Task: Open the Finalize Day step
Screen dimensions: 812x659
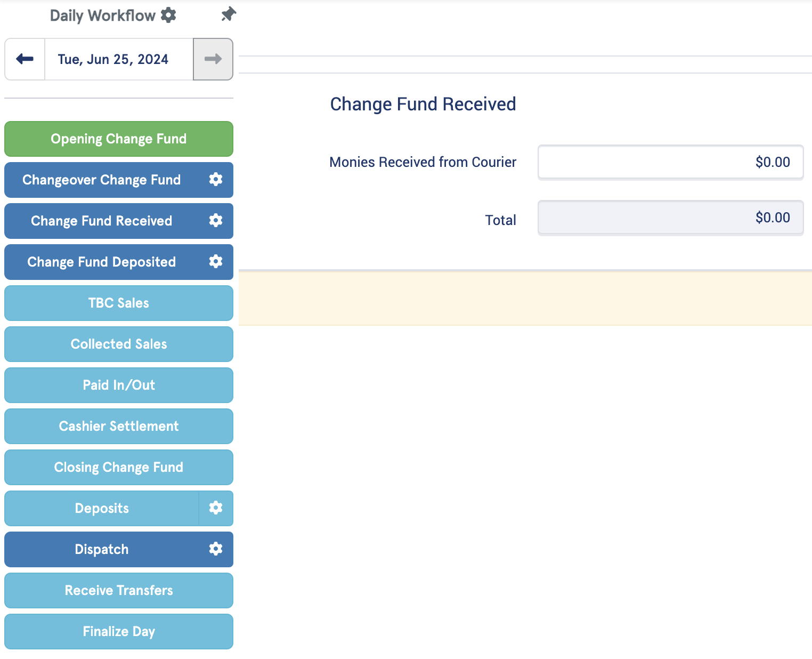Action: click(119, 632)
